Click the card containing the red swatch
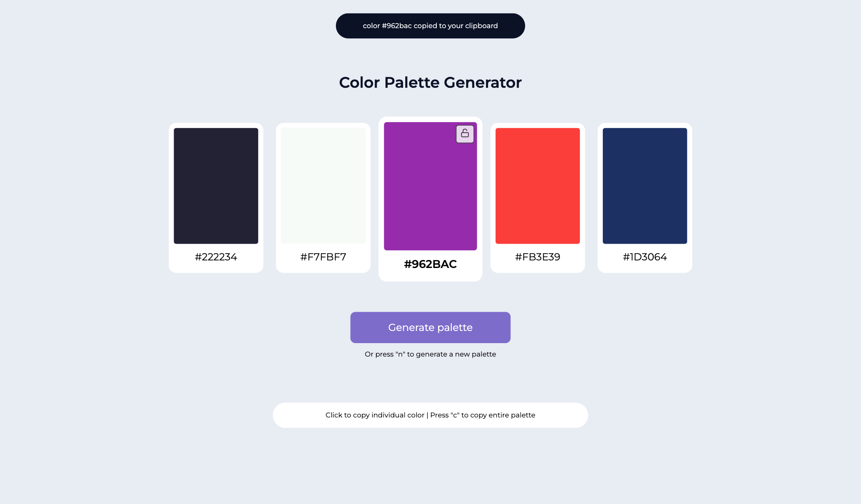 click(538, 197)
